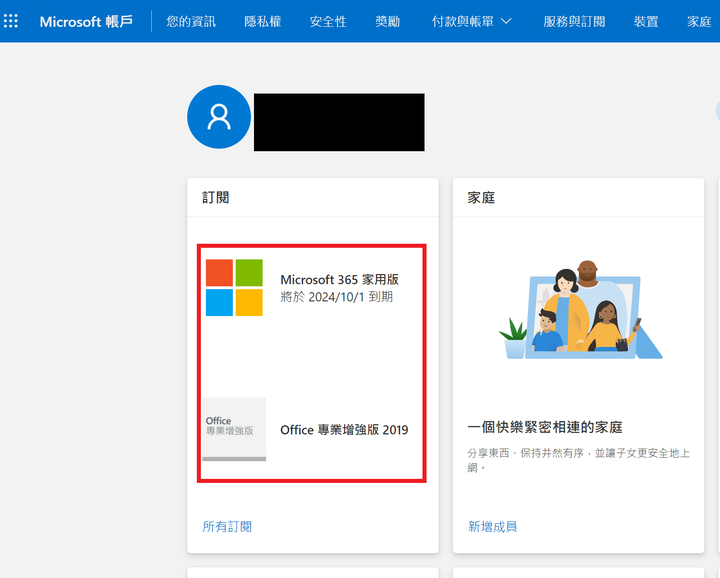Open the 家庭 tab in navigation
Screen dimensions: 720x578
(x=699, y=22)
